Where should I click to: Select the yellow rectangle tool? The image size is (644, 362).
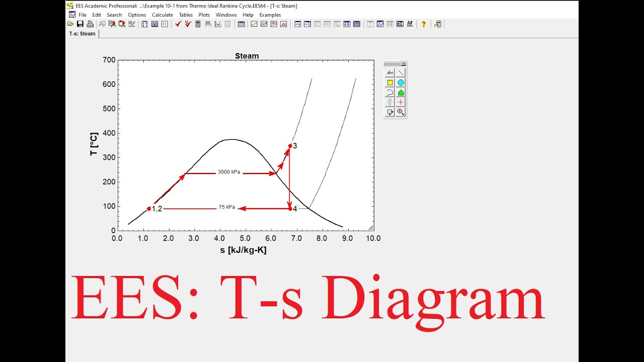(x=390, y=82)
